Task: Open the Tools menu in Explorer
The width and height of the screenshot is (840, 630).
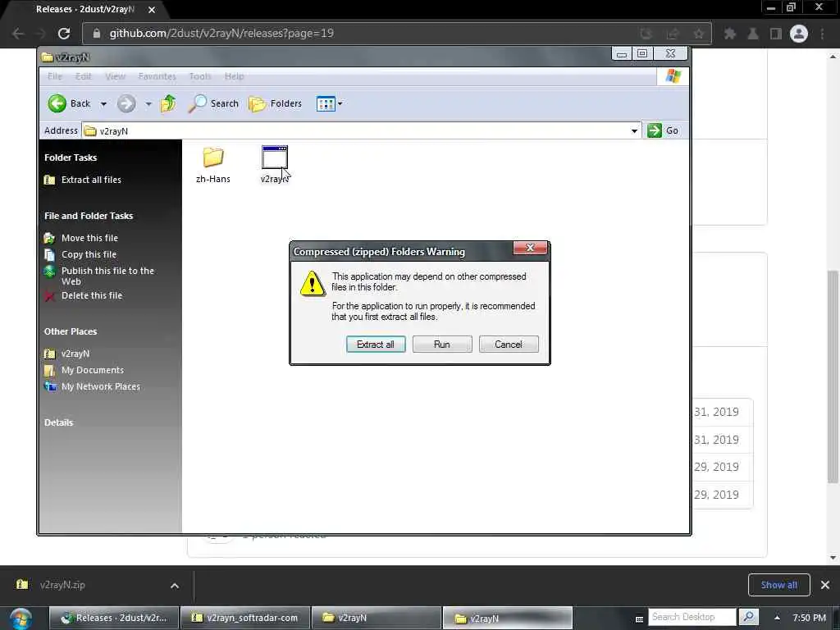Action: click(200, 76)
